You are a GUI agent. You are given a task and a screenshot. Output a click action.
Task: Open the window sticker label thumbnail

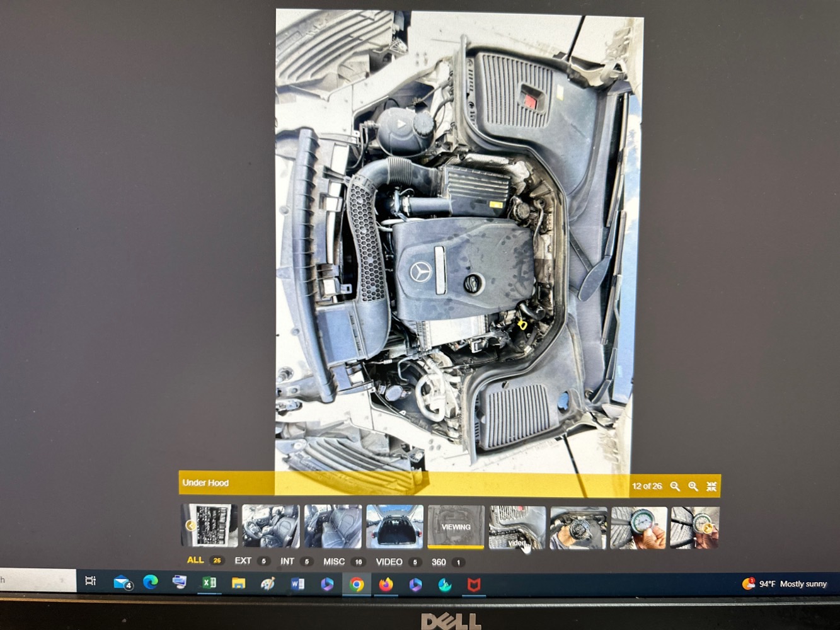tap(210, 525)
